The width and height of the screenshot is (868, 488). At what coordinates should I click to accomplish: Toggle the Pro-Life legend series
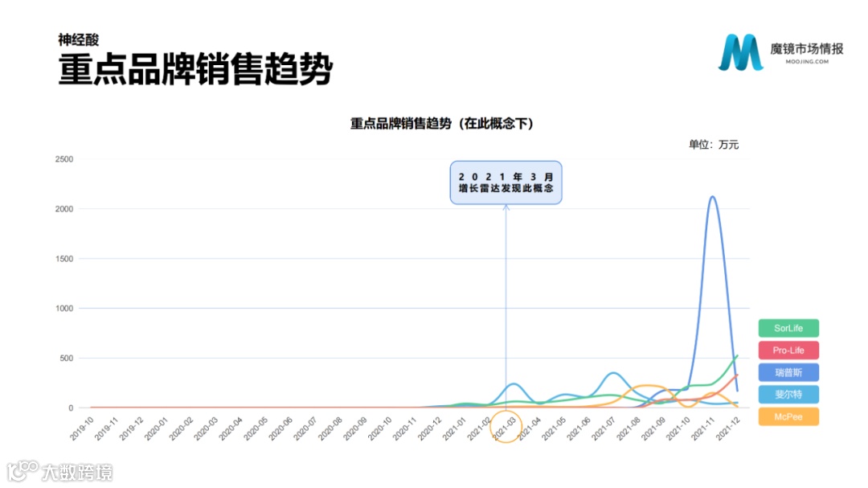788,350
